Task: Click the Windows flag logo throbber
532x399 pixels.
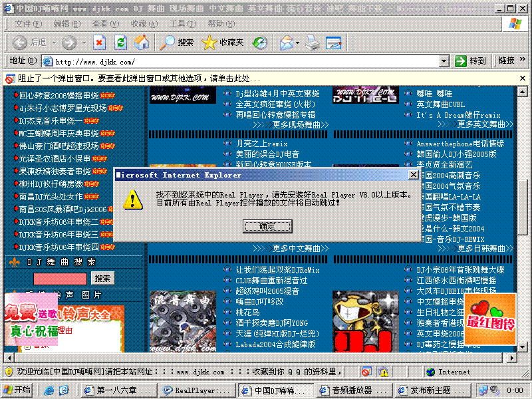Action: click(x=515, y=24)
